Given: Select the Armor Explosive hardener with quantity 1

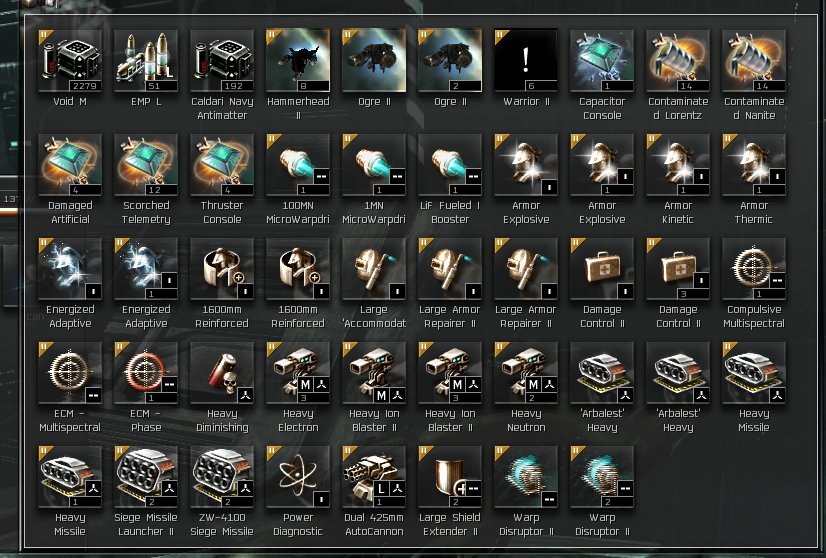Looking at the screenshot, I should (x=601, y=165).
